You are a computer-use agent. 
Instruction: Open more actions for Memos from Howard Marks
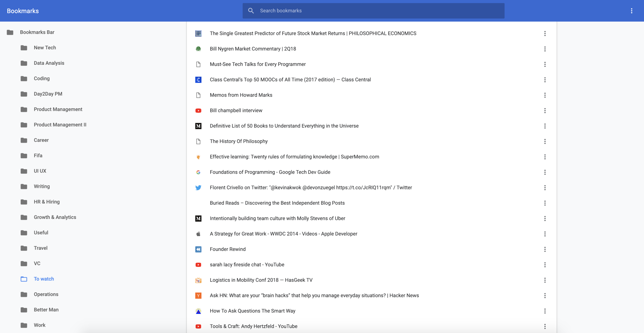545,95
